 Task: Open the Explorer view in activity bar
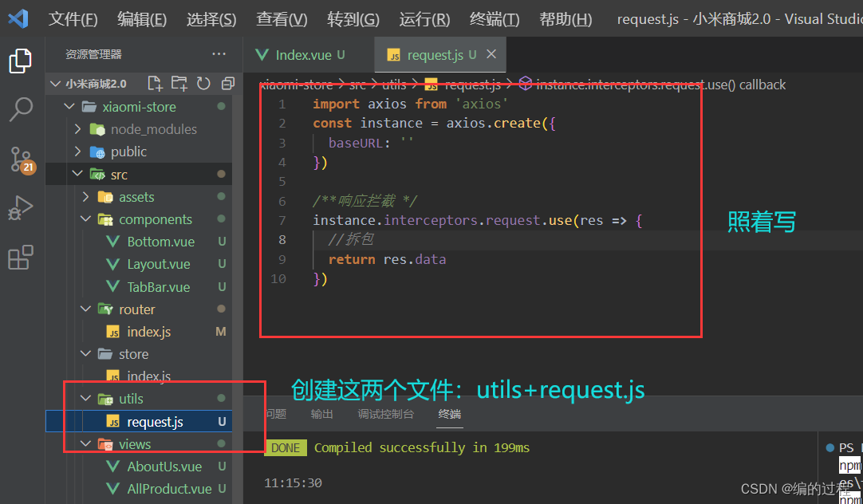21,61
